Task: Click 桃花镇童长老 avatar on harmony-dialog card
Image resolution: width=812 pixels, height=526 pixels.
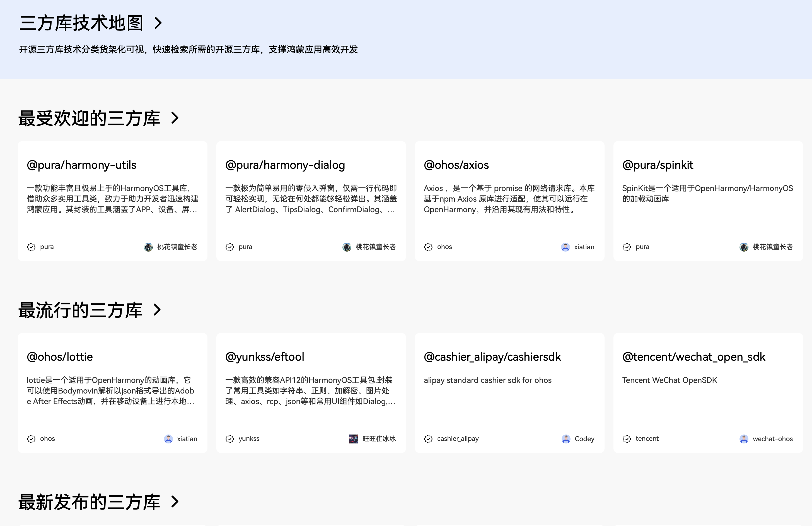Action: click(x=347, y=247)
